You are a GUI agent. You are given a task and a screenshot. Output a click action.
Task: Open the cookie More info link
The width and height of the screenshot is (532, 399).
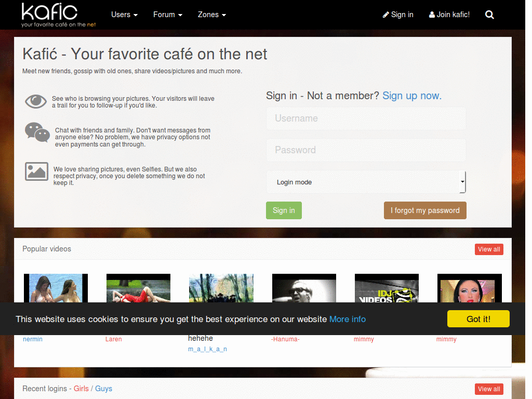(x=348, y=320)
